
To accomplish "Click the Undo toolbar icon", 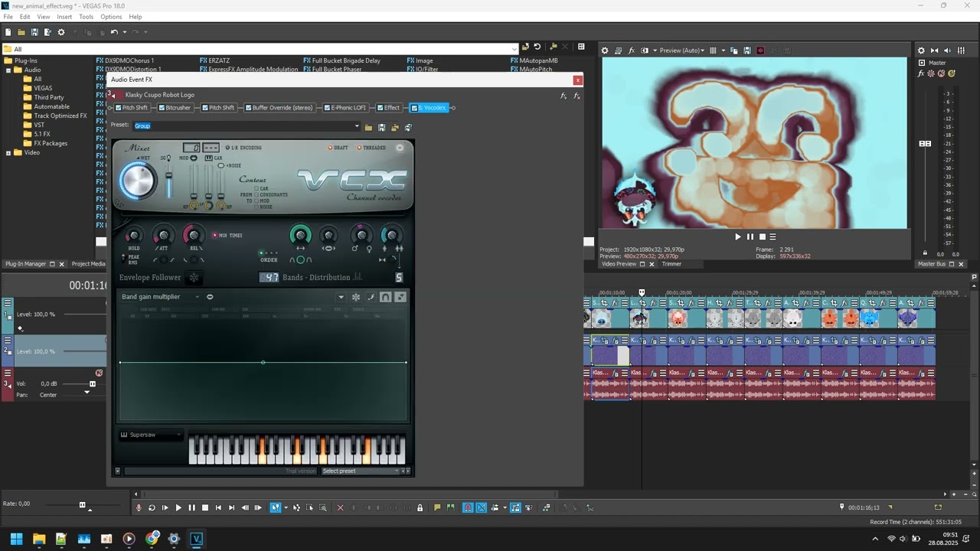I will click(114, 32).
